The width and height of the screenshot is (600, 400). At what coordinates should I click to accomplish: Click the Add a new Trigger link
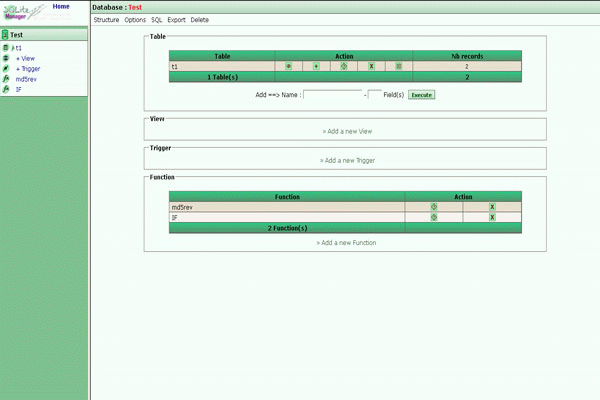347,160
